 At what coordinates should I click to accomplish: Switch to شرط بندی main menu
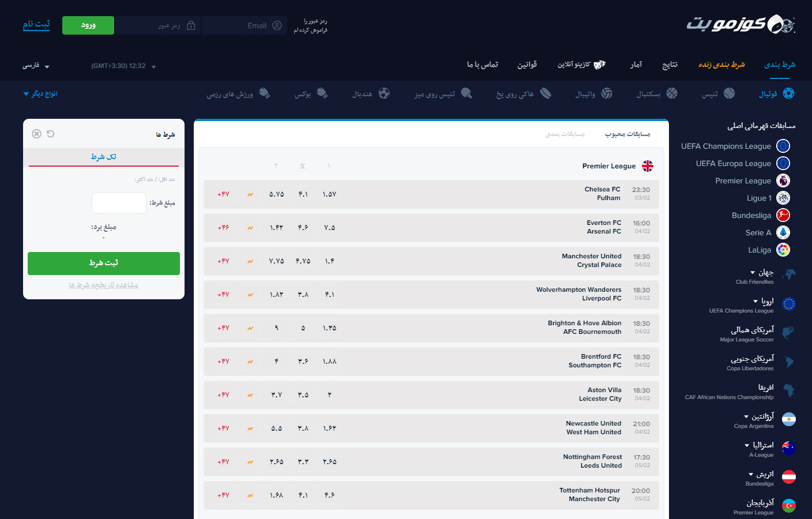(780, 65)
